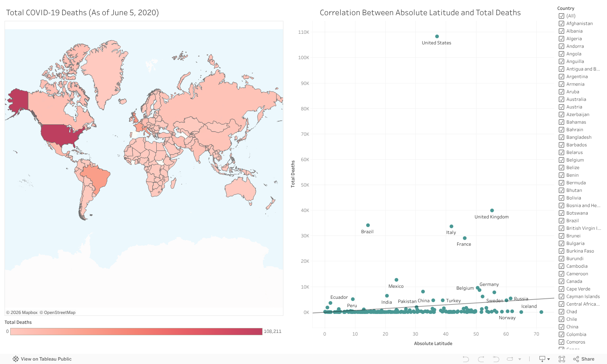This screenshot has height=364, width=607.
Task: Click the Revert (reset view) icon
Action: [x=496, y=359]
